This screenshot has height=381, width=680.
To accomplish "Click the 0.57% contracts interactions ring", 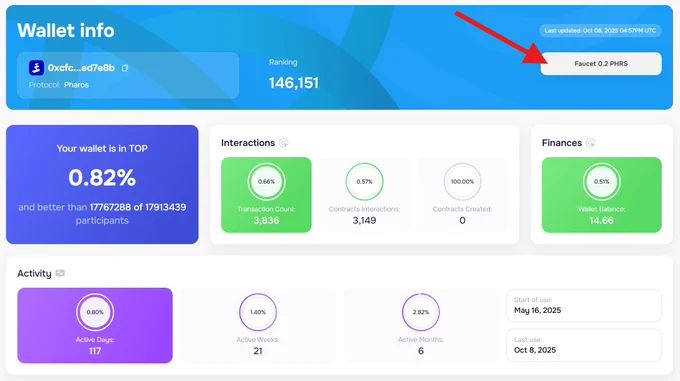I will [x=364, y=182].
